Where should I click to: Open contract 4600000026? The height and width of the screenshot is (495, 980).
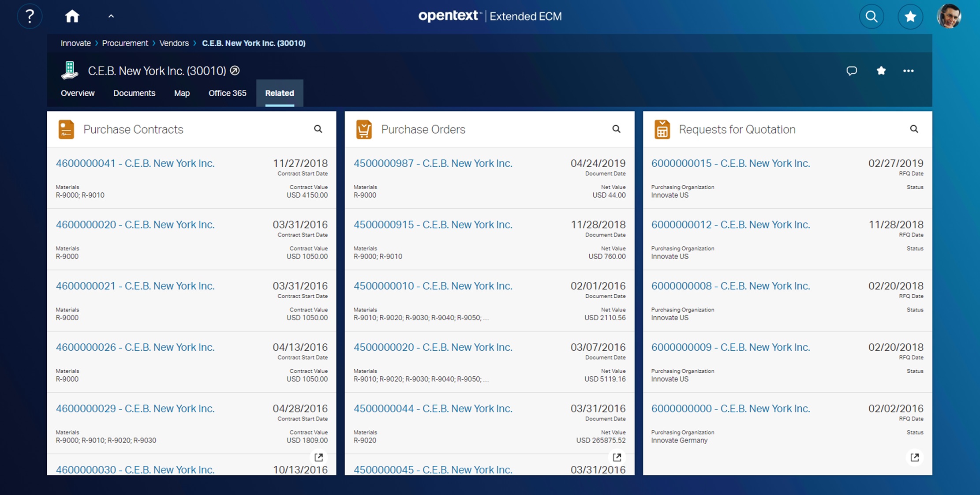click(x=135, y=347)
